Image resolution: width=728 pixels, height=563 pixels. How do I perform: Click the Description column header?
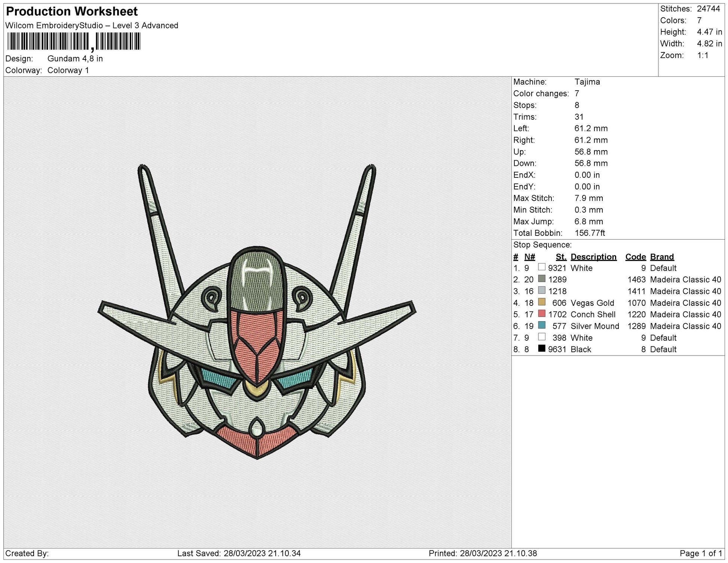(594, 257)
